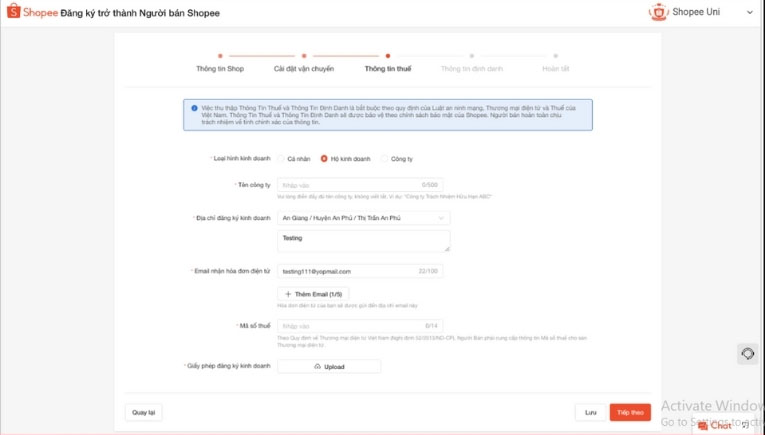This screenshot has height=435, width=765.
Task: Click the Đăng ký trở thành Người bán Shopee title
Action: tap(140, 13)
